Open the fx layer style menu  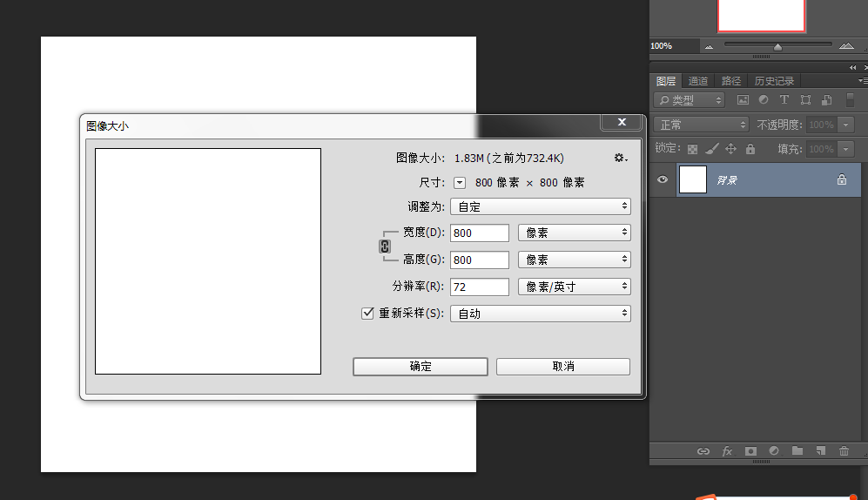pos(727,451)
